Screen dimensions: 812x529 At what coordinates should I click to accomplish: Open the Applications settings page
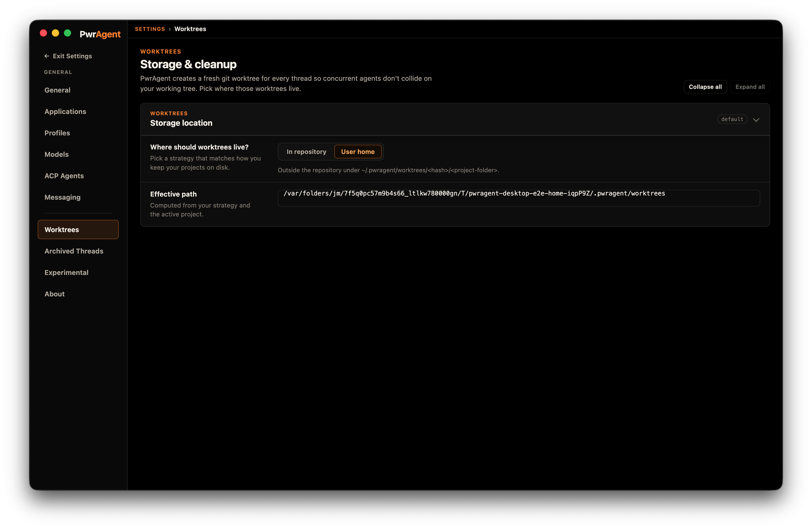[78, 111]
